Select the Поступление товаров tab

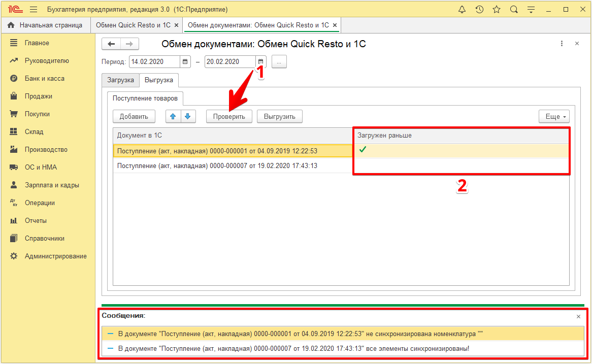pos(145,98)
